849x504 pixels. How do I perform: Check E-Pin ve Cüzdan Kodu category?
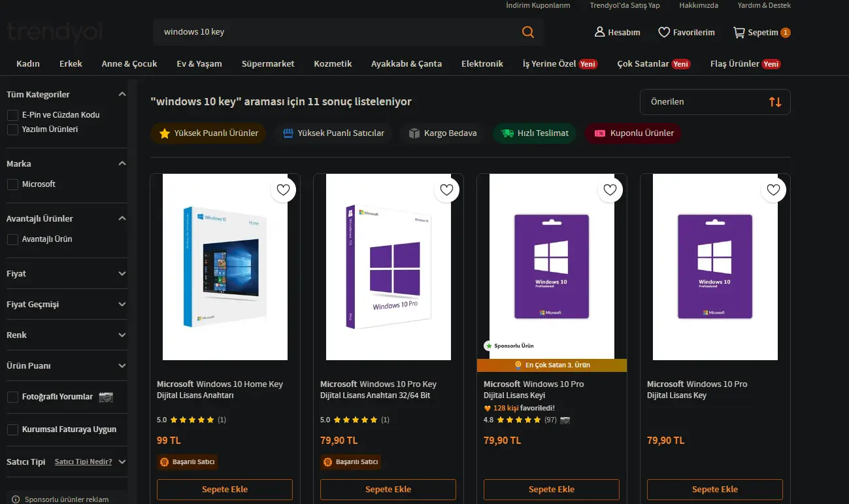click(x=12, y=115)
